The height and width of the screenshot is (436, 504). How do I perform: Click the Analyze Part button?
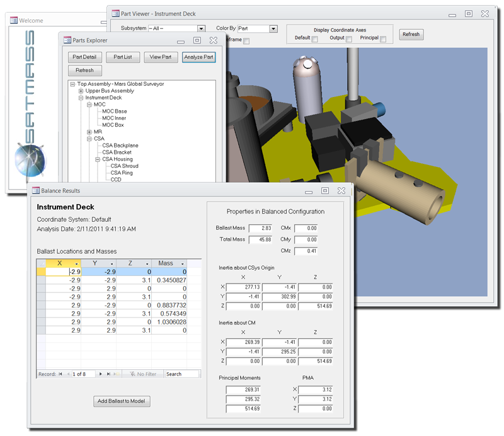tap(198, 57)
